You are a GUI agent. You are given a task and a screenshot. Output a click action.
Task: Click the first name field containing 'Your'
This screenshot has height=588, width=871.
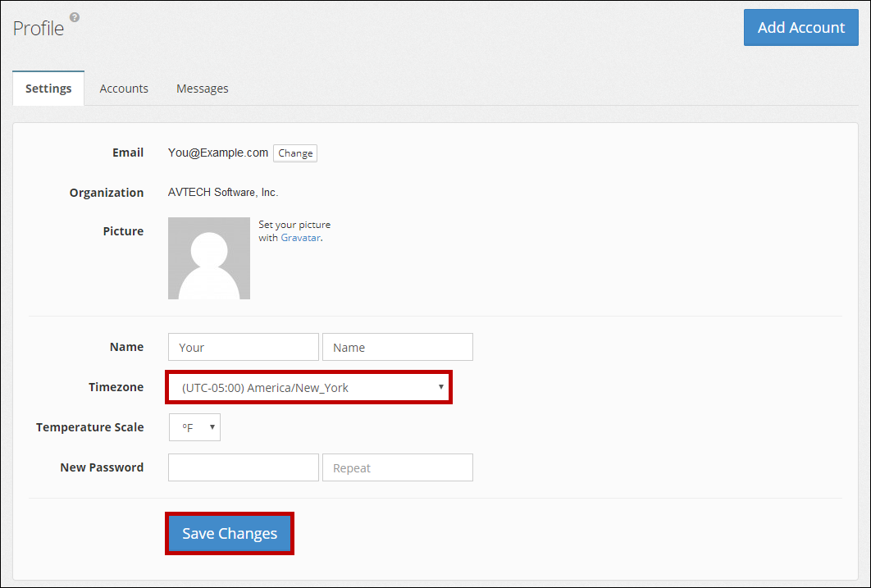click(x=243, y=347)
